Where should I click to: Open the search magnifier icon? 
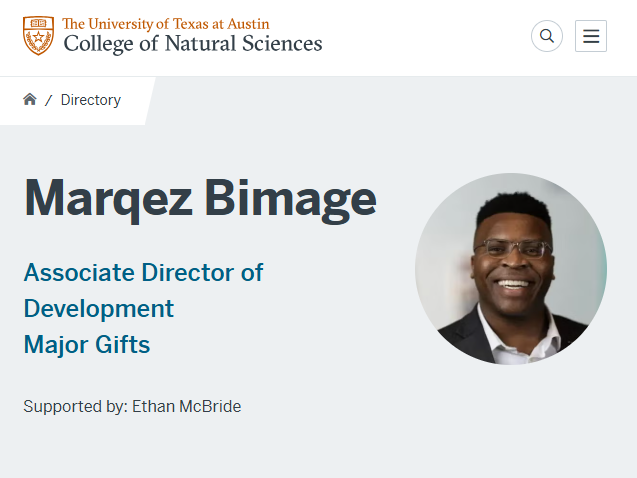pyautogui.click(x=547, y=36)
